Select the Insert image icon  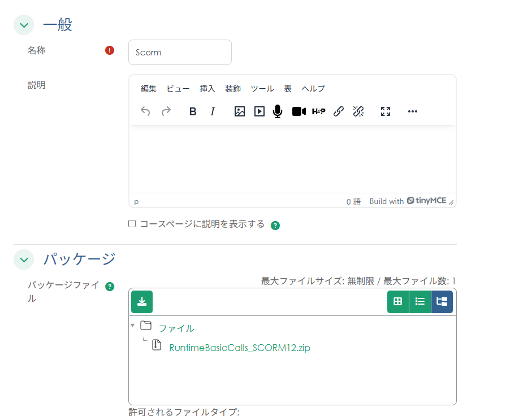[x=239, y=111]
